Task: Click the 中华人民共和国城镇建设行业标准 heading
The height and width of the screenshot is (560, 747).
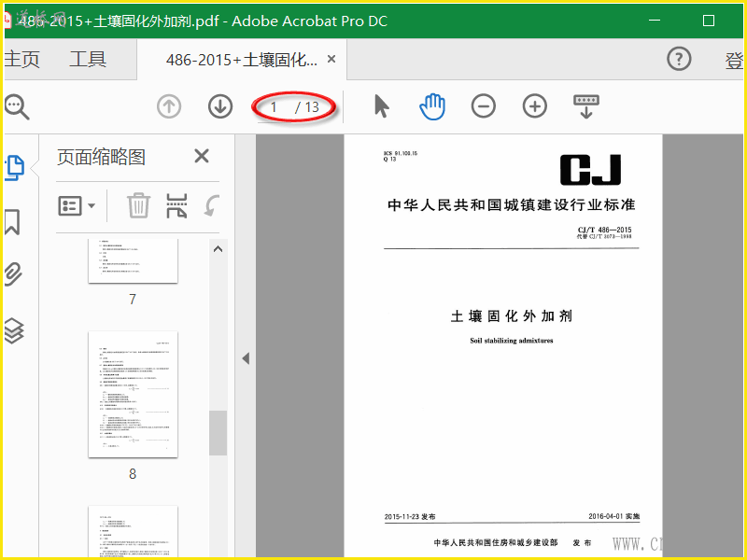Action: coord(511,204)
